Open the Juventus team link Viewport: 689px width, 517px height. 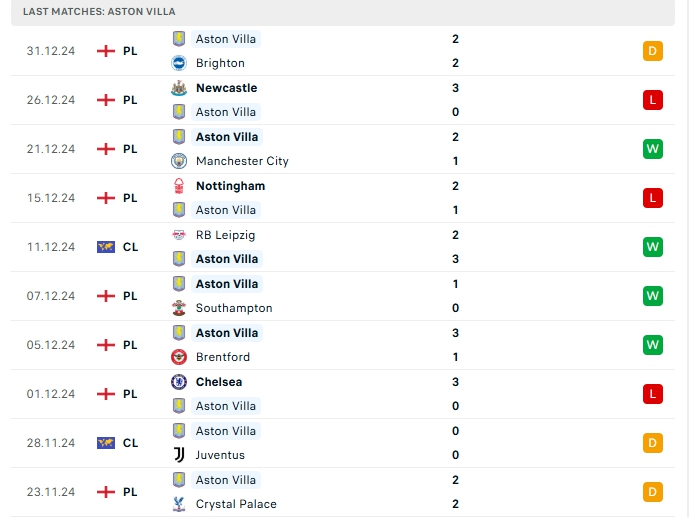click(x=220, y=455)
